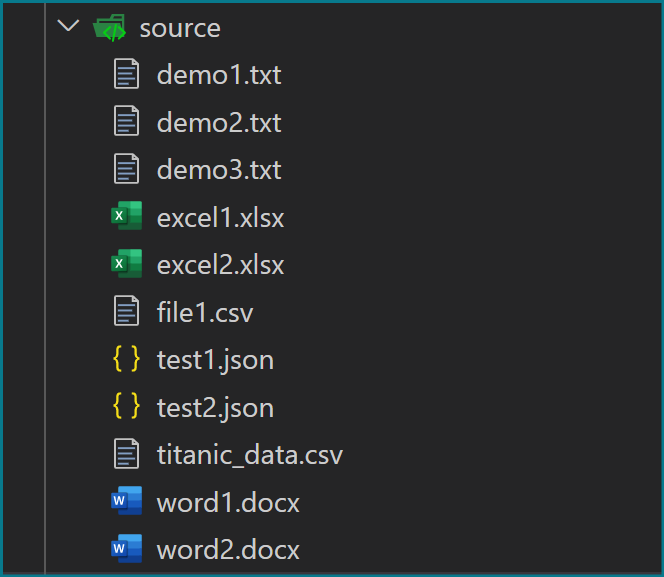The height and width of the screenshot is (577, 664).
Task: Click the Excel icon beside excel2.xlsx
Action: (x=126, y=263)
